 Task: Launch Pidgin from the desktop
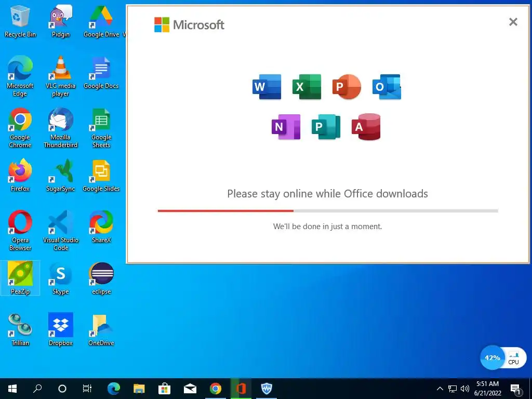click(60, 21)
